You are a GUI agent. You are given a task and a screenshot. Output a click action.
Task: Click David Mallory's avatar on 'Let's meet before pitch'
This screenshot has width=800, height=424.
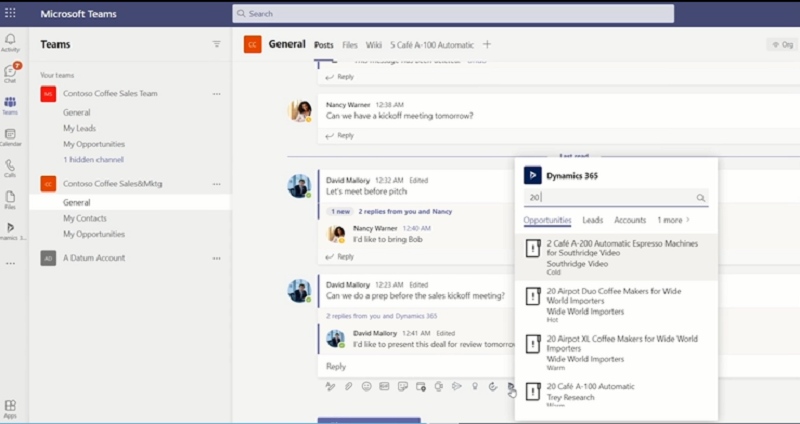click(x=299, y=186)
